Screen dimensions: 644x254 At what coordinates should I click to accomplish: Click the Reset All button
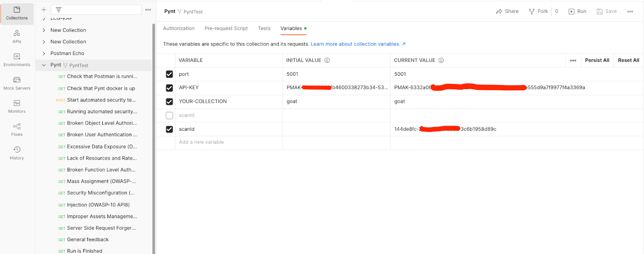pyautogui.click(x=628, y=60)
